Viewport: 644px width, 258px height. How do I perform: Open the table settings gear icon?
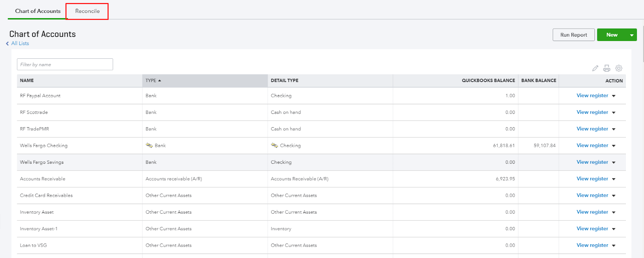(619, 68)
